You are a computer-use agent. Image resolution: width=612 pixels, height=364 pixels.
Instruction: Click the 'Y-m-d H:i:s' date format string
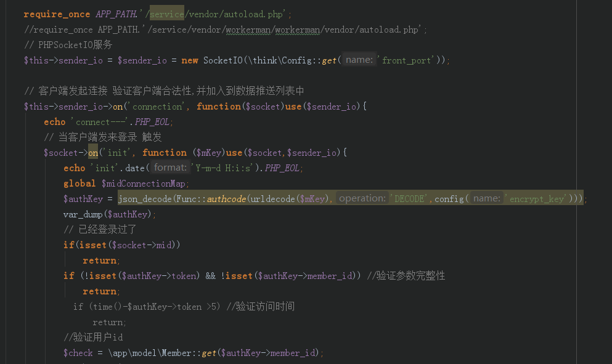tap(224, 168)
